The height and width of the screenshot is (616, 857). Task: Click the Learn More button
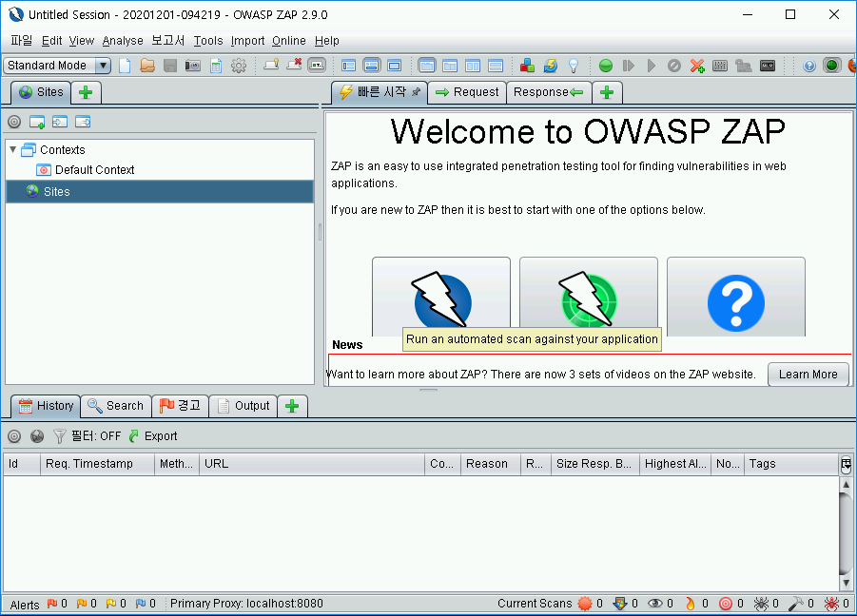coord(808,375)
